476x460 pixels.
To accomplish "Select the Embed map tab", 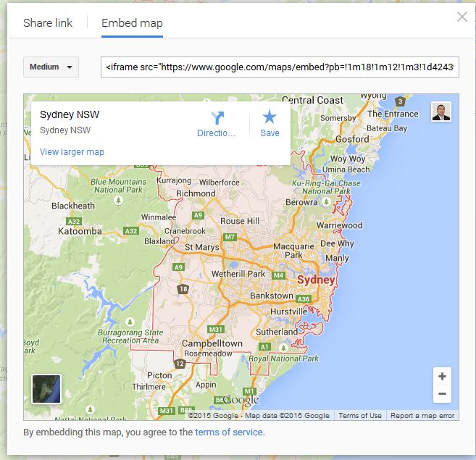I will 132,23.
